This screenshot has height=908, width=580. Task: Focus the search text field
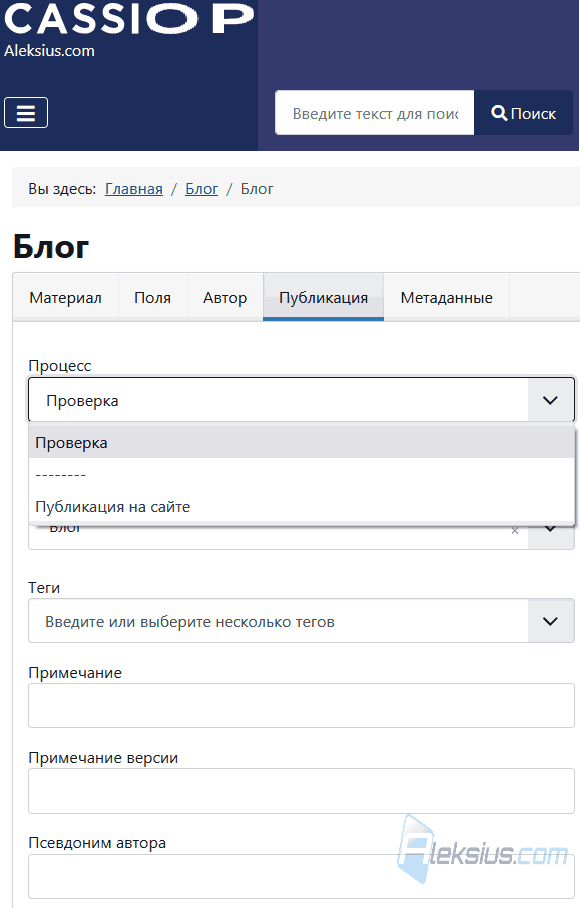point(375,113)
